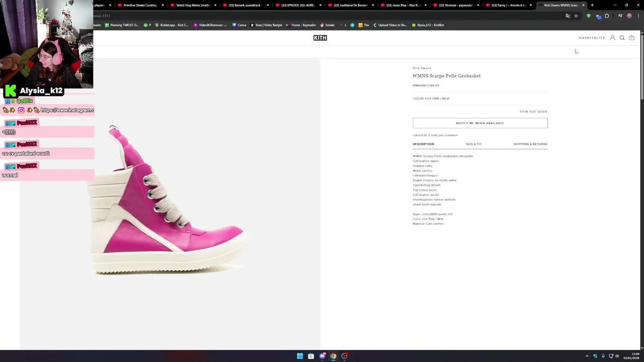
Task: Switch to EPISODE 202 AUREL tab
Action: [298, 5]
